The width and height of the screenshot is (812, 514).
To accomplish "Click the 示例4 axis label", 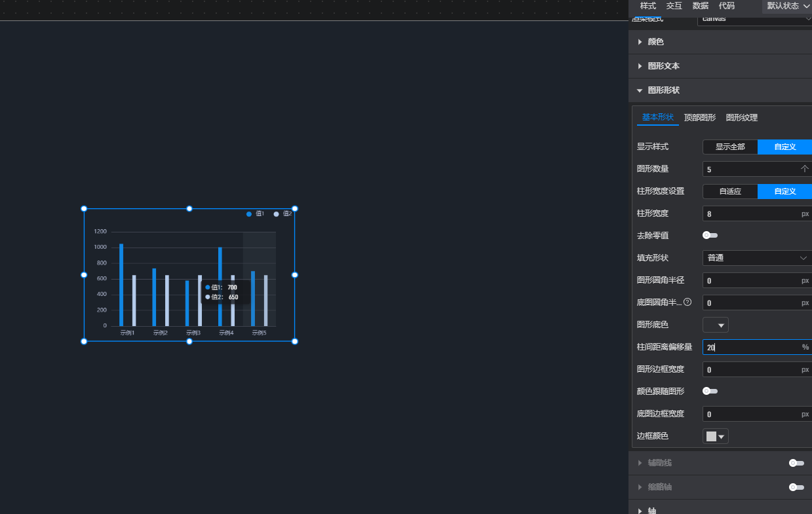I will [227, 333].
